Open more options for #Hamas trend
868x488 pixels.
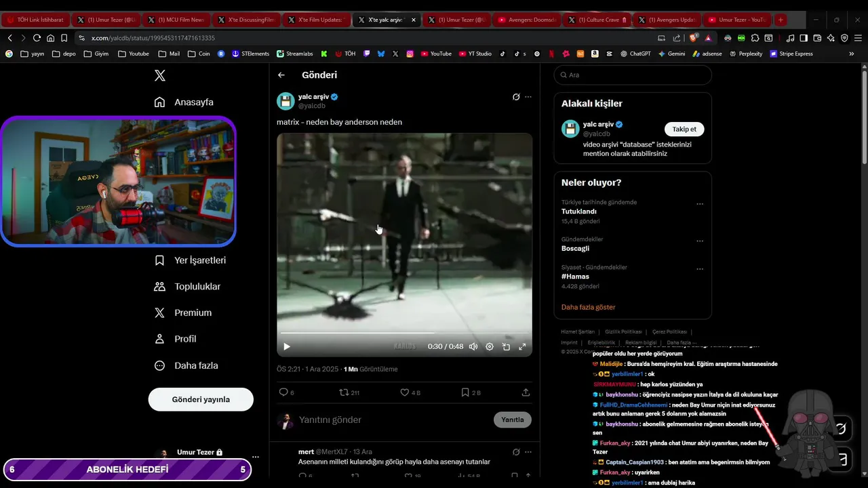[x=700, y=269]
